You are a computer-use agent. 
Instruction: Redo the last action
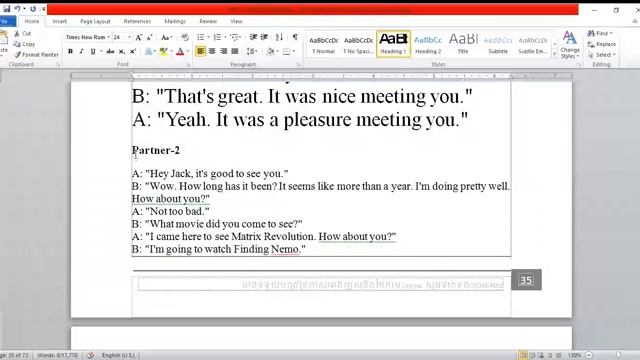(x=33, y=9)
